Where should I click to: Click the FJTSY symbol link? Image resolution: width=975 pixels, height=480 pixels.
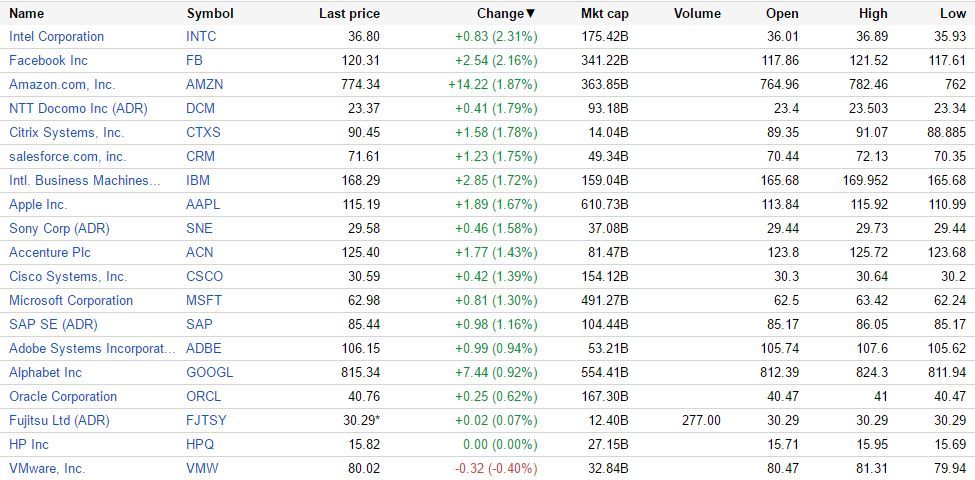pyautogui.click(x=206, y=421)
